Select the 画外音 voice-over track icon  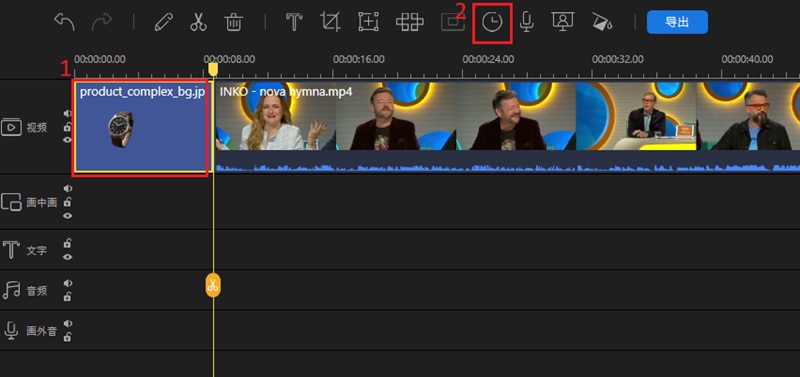[x=11, y=331]
